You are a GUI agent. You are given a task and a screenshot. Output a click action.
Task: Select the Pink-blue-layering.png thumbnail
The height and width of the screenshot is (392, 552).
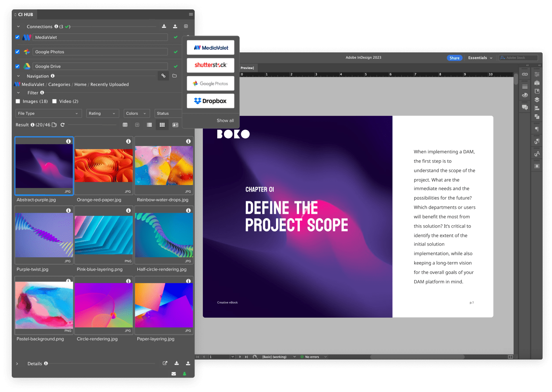104,235
